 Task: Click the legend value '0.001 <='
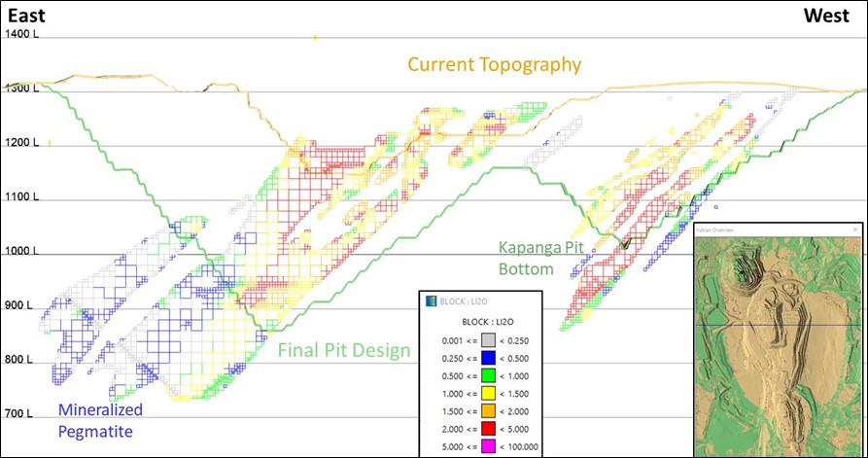461,340
